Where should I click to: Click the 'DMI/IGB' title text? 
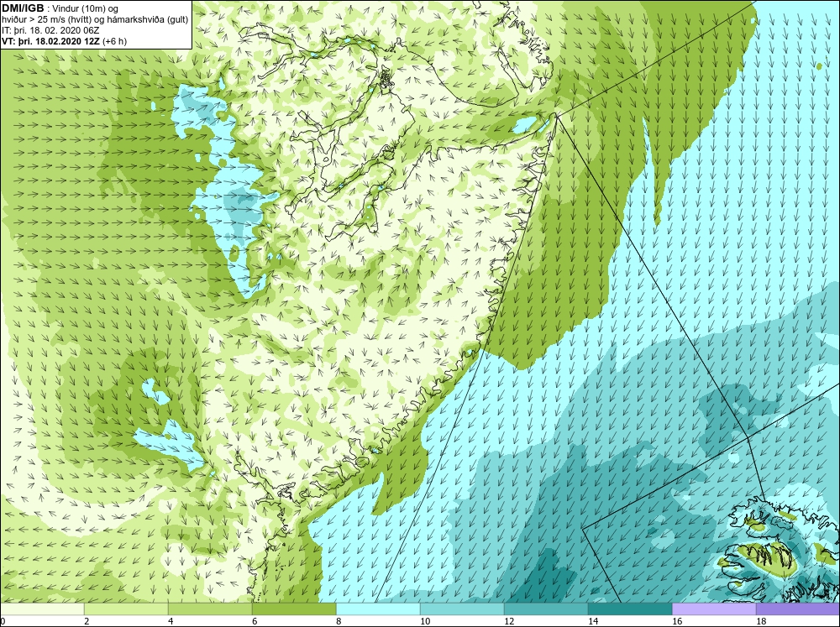(x=23, y=8)
